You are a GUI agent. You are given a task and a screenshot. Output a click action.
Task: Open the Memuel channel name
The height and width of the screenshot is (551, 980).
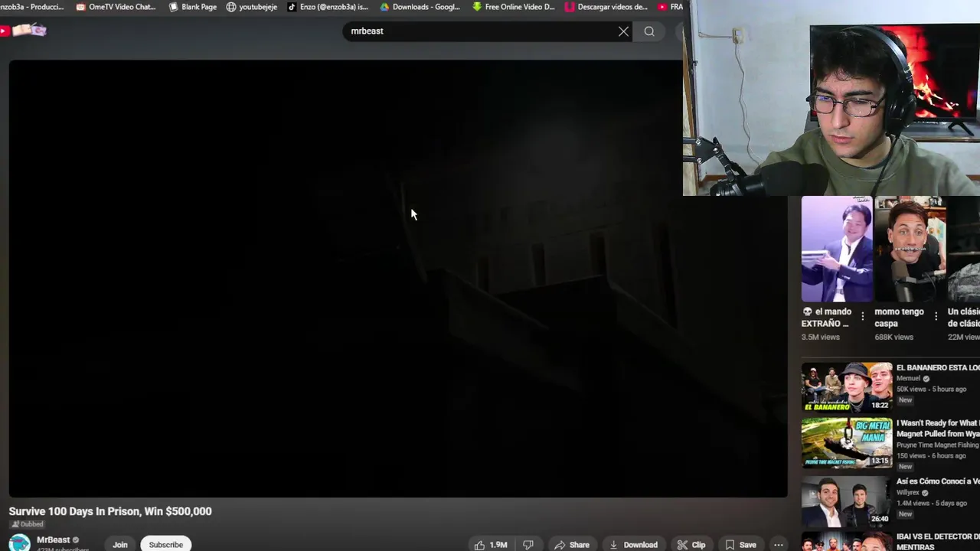908,378
